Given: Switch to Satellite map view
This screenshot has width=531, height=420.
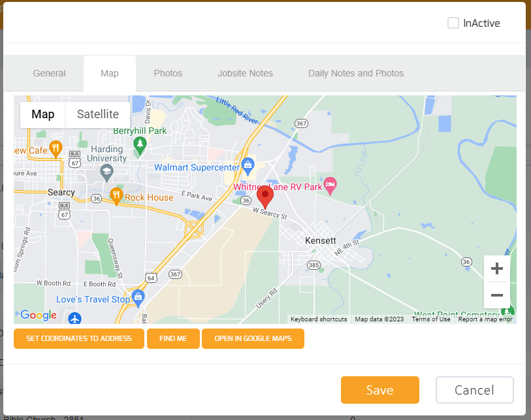Looking at the screenshot, I should (x=97, y=114).
